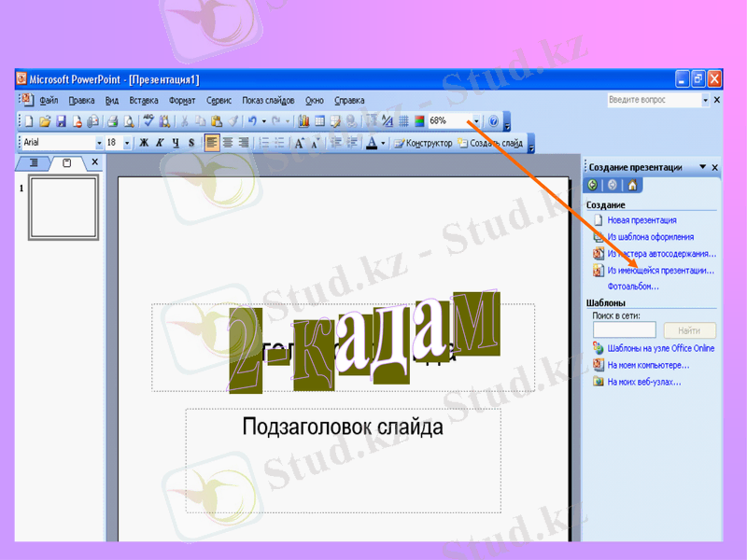The width and height of the screenshot is (747, 560).
Task: Insert a chart using the toolbar icon
Action: point(304,121)
